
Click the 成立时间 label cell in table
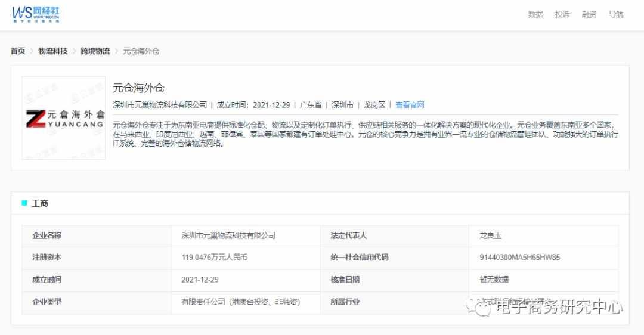tap(97, 280)
